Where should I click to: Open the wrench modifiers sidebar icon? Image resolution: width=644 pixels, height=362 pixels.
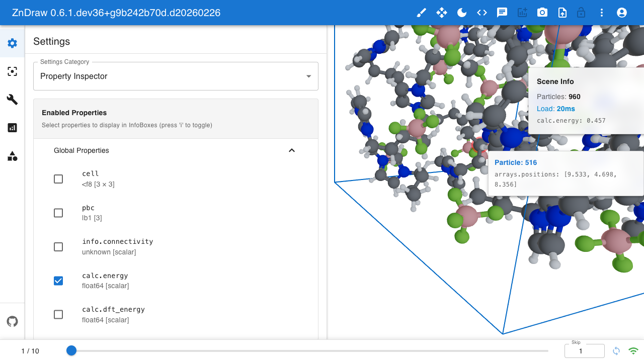tap(13, 100)
